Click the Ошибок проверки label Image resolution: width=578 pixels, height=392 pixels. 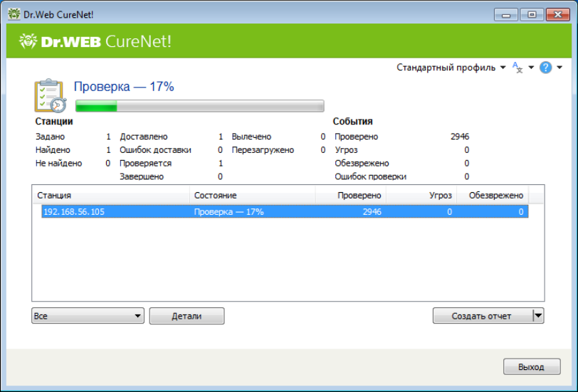coord(370,176)
